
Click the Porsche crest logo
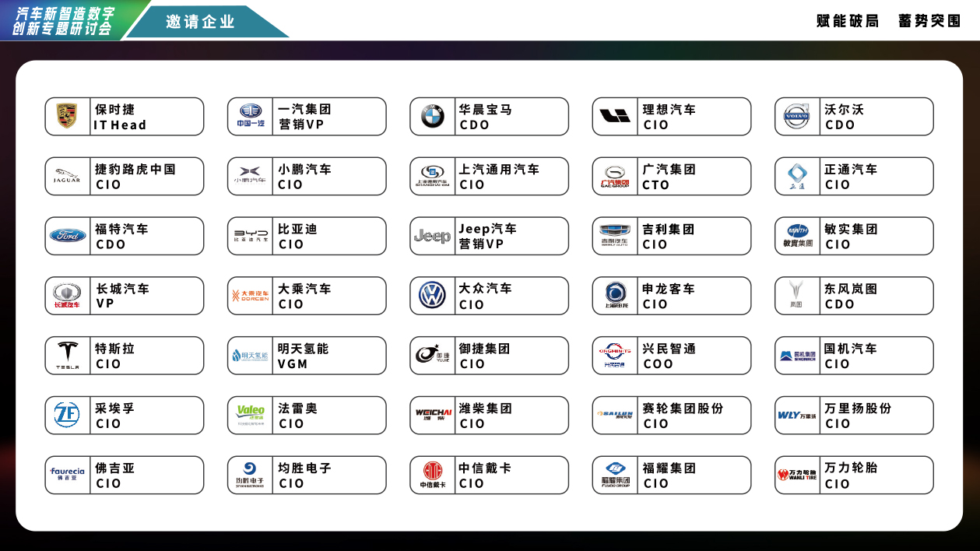68,117
